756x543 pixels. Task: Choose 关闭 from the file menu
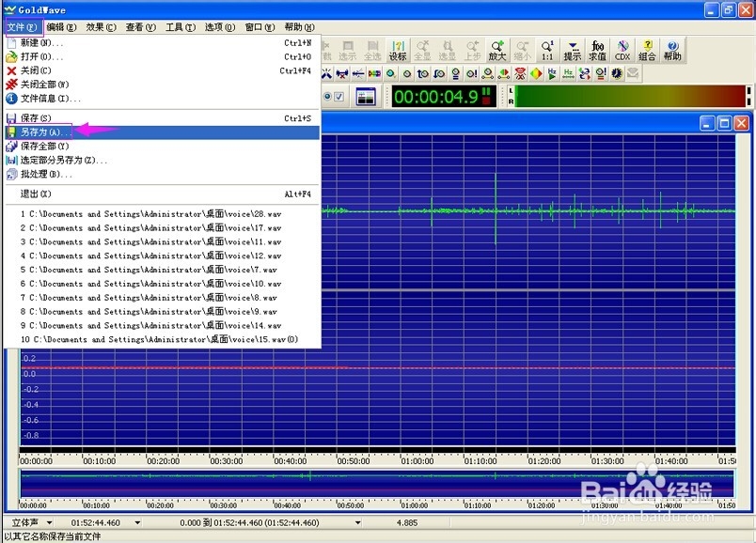pos(163,70)
